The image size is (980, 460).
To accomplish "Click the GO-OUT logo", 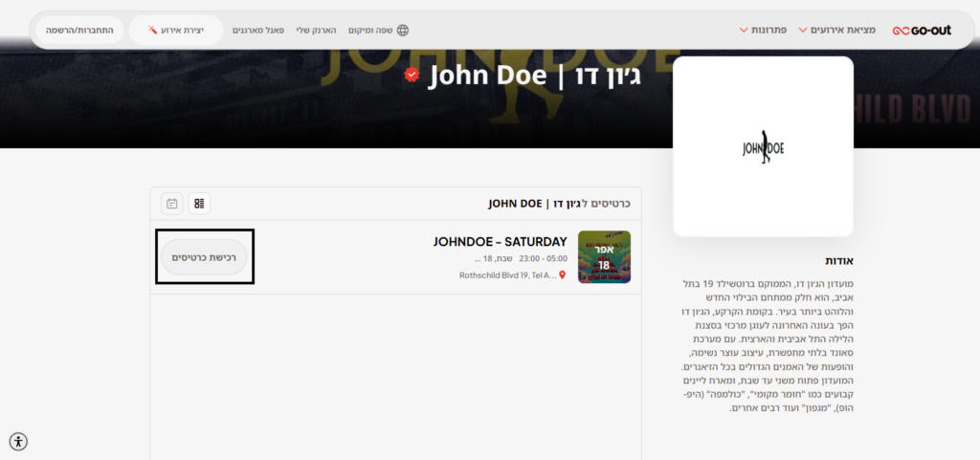I will point(922,30).
